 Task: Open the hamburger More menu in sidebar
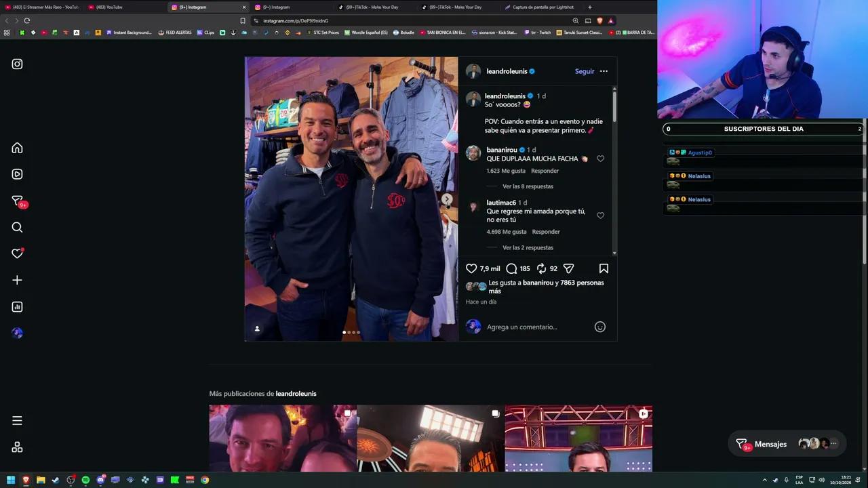[x=17, y=421]
